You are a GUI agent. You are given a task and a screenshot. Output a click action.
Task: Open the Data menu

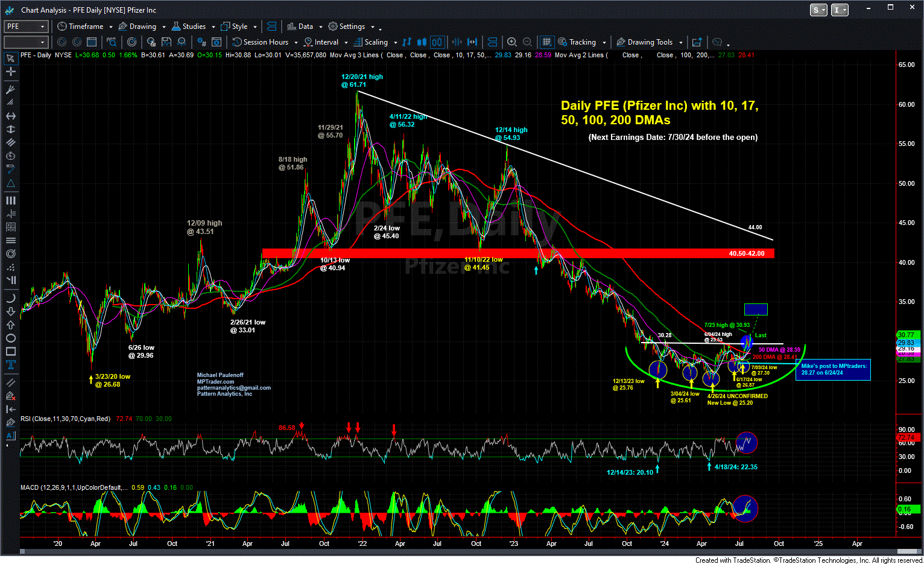point(300,27)
